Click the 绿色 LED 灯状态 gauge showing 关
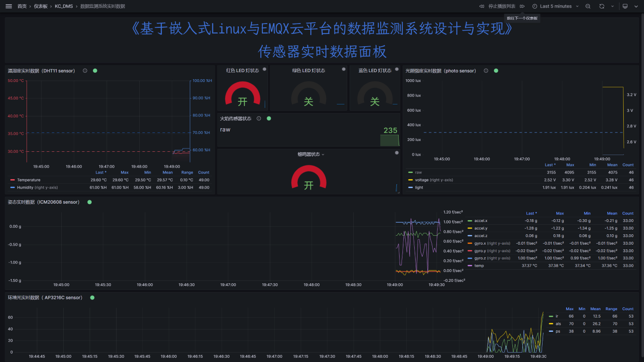This screenshot has width=644, height=362. [x=309, y=93]
